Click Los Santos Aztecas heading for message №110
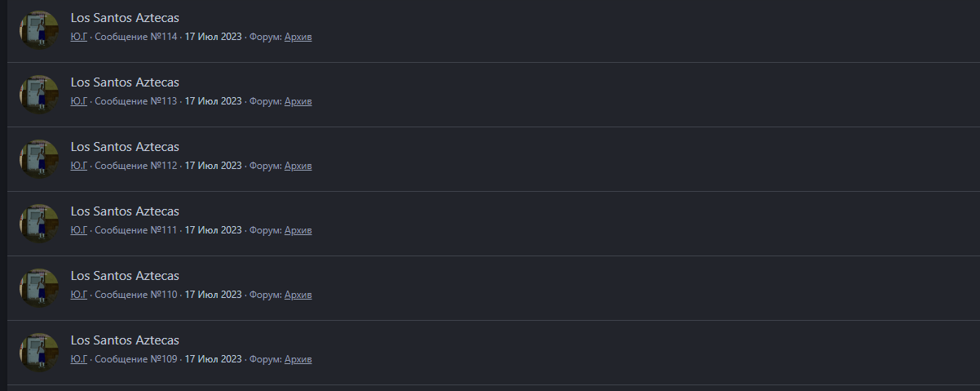Image resolution: width=980 pixels, height=391 pixels. click(125, 276)
